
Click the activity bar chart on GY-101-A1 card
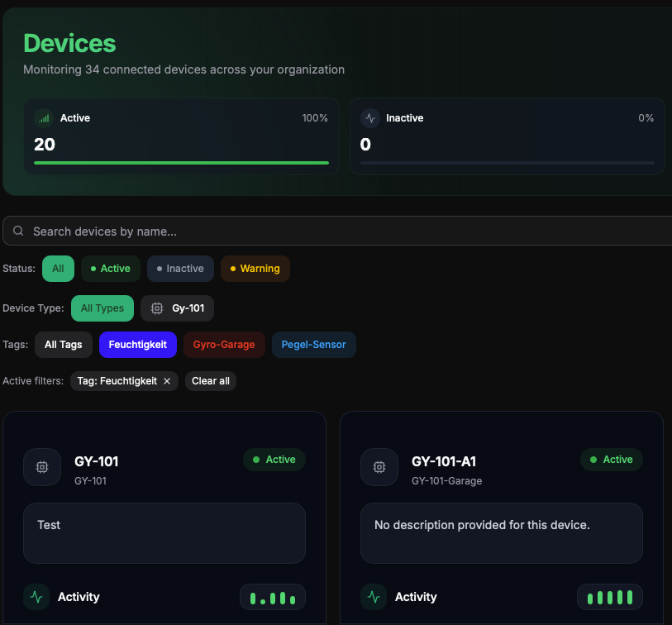tap(610, 597)
